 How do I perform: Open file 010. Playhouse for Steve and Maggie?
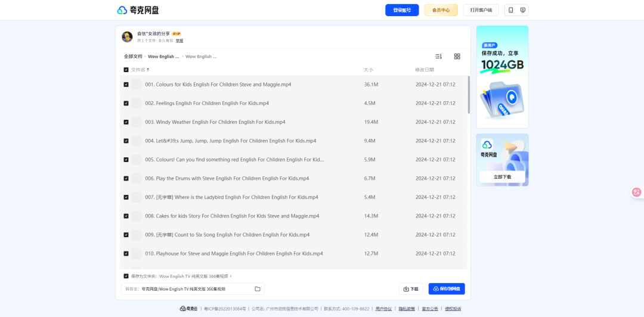[234, 254]
